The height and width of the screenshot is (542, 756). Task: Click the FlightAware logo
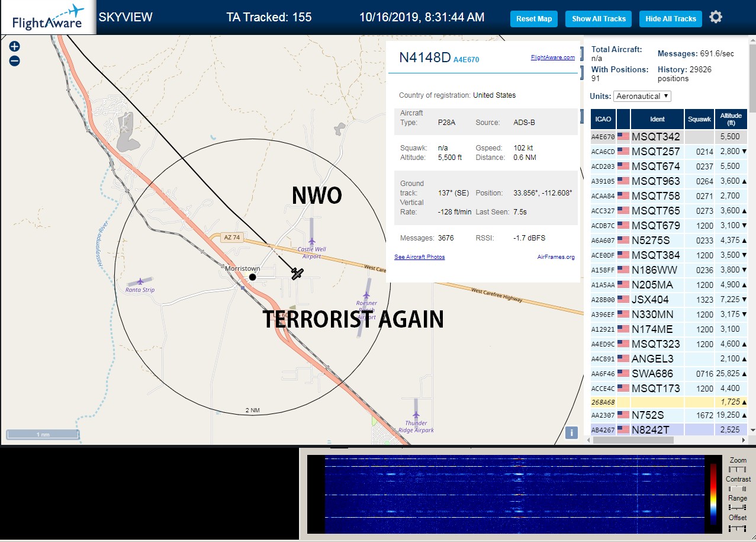(x=48, y=17)
